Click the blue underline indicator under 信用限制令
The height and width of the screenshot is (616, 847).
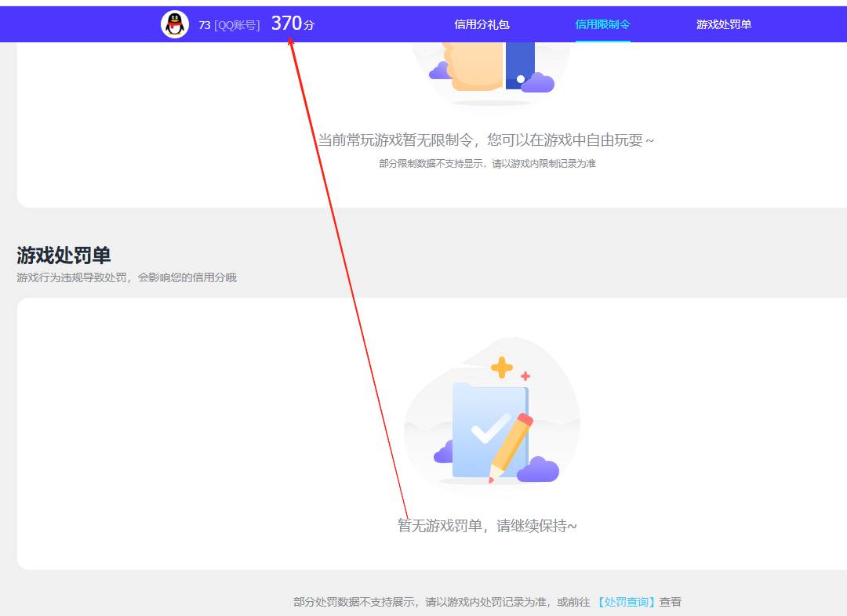pos(602,40)
